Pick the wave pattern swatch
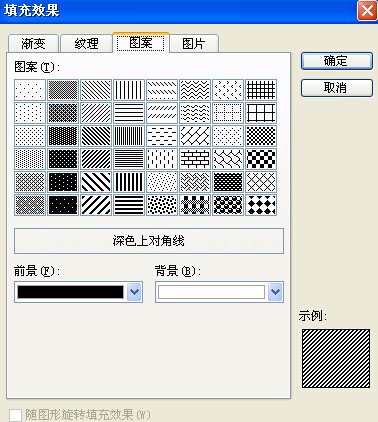Viewport: 378px width, 422px height. coord(195,113)
